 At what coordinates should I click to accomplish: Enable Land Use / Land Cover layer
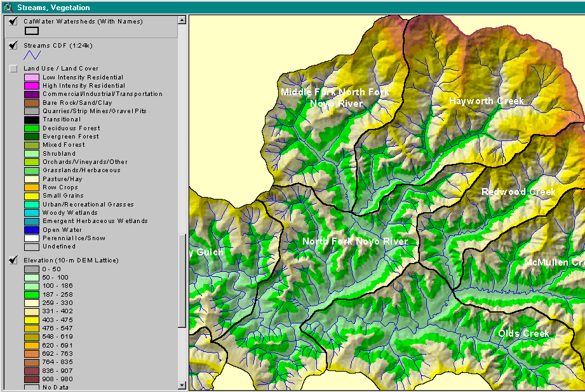(x=13, y=69)
